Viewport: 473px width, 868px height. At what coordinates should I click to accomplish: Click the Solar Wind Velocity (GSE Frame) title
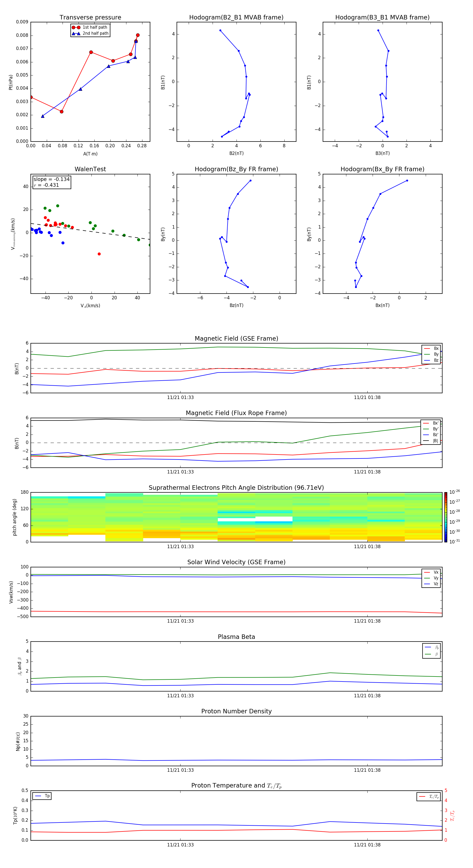pos(236,562)
